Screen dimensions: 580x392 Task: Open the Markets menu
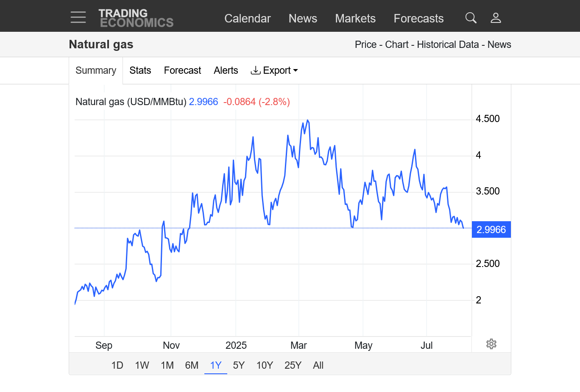point(355,18)
